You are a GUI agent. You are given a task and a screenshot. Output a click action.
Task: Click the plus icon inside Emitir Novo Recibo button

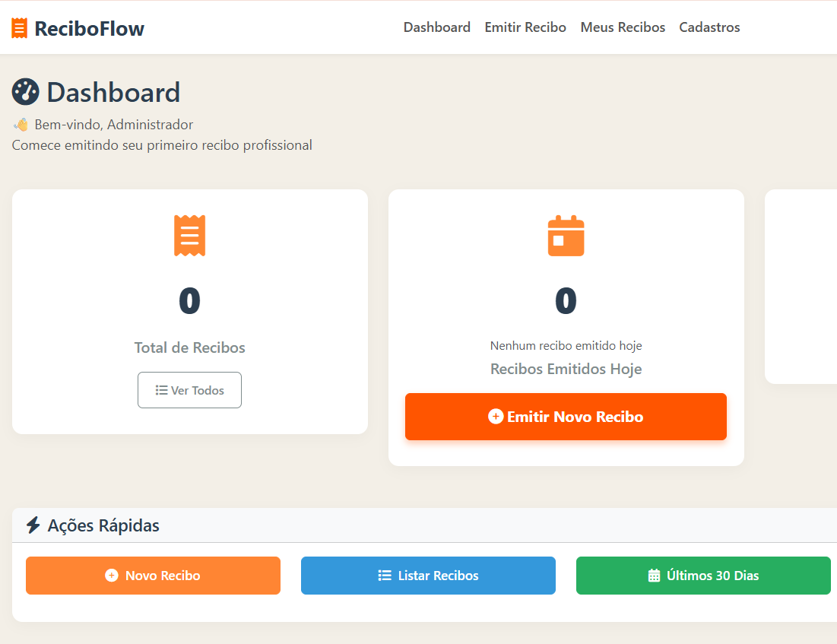(495, 417)
